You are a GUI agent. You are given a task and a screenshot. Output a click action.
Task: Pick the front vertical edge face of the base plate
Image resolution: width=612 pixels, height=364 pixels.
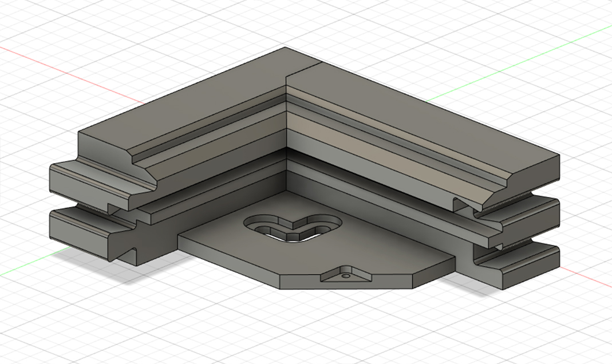point(346,285)
